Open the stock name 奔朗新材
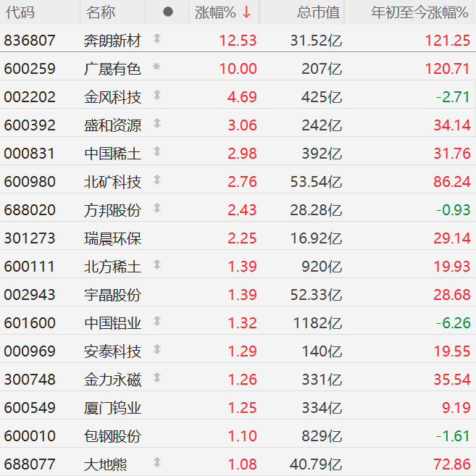This screenshot has width=476, height=476. [x=112, y=41]
